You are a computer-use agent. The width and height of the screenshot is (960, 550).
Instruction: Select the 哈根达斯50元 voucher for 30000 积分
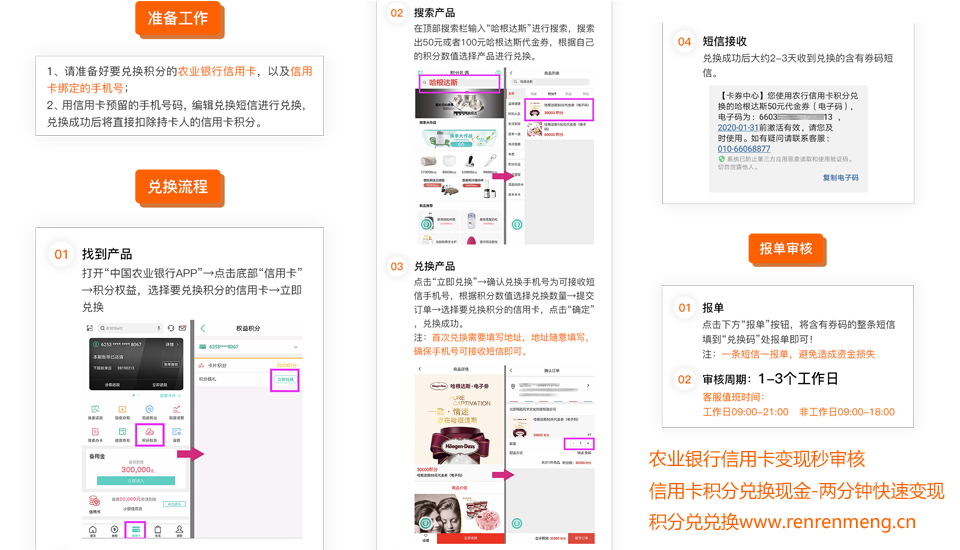560,109
